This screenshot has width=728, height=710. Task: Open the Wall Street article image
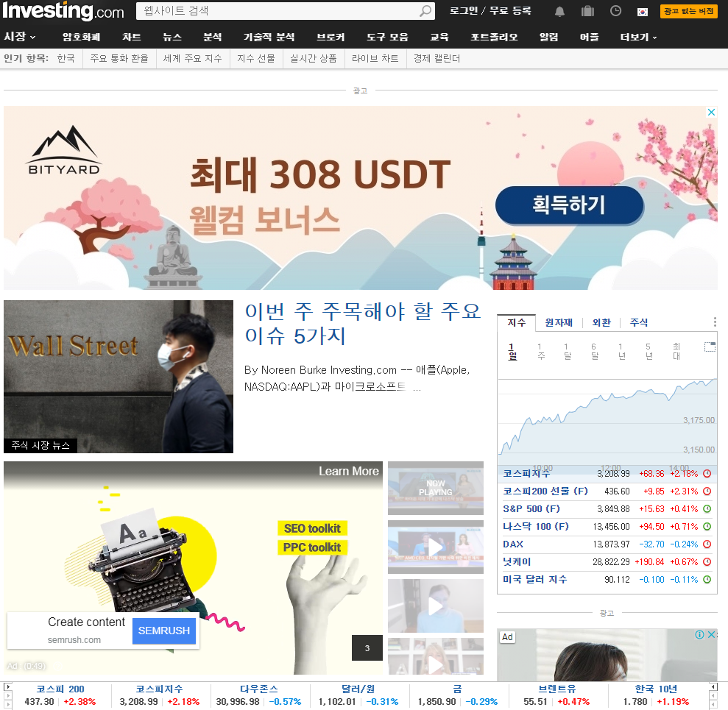119,377
